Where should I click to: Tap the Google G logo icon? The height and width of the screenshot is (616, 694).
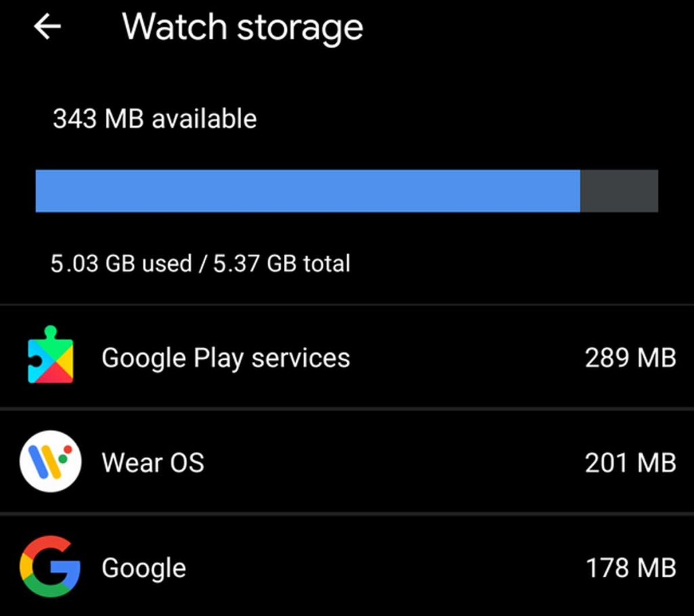coord(50,567)
